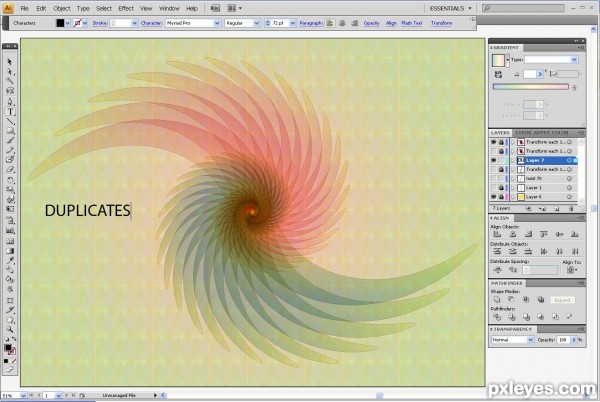Click the Flash Text link
Screen dimensions: 600x402
(x=412, y=23)
